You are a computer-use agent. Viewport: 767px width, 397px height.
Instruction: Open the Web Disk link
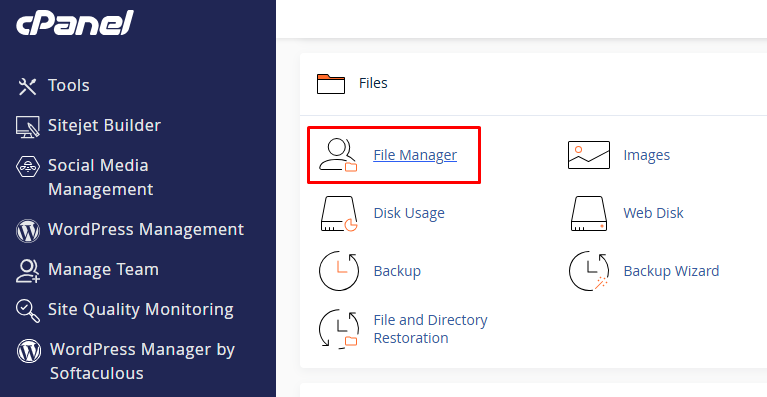point(653,213)
